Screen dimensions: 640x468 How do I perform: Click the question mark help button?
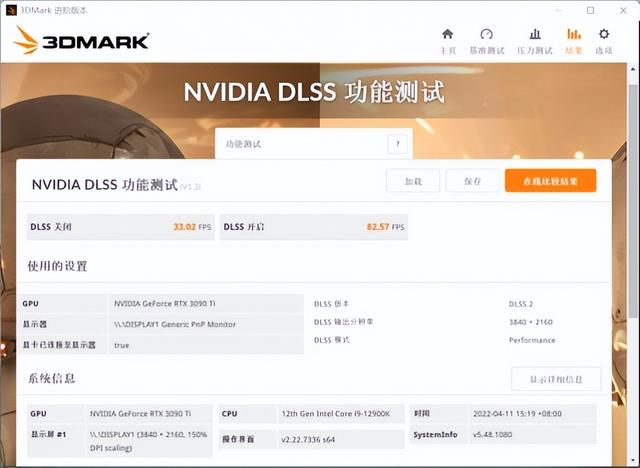(398, 144)
